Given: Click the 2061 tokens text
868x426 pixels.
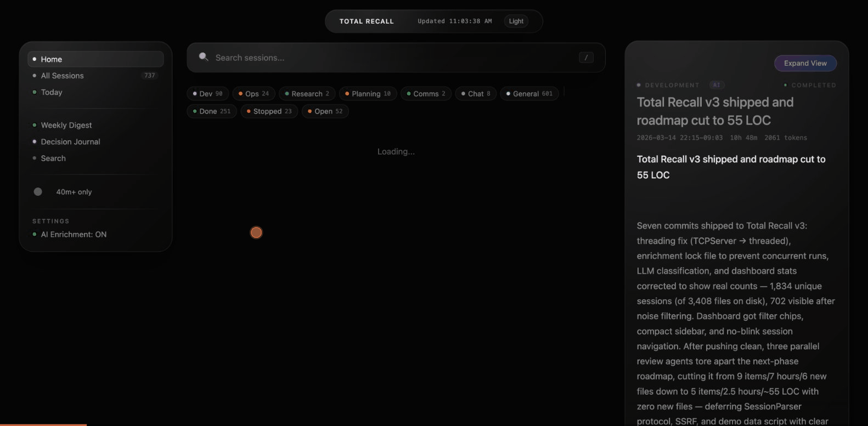Looking at the screenshot, I should 786,138.
